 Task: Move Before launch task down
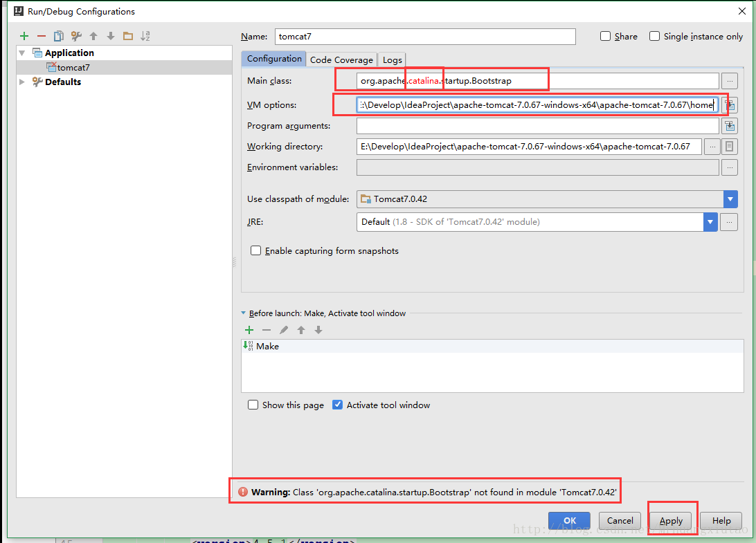point(318,330)
